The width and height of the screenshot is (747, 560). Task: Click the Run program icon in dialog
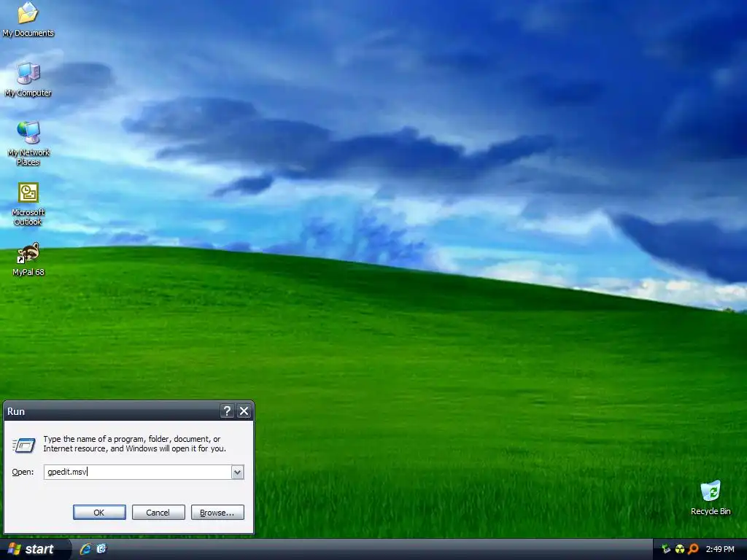click(x=24, y=445)
